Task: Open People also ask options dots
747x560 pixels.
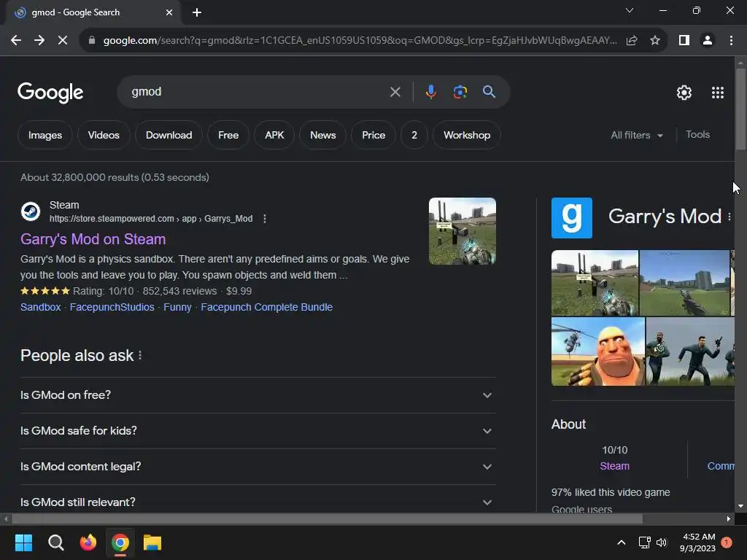Action: click(x=140, y=355)
